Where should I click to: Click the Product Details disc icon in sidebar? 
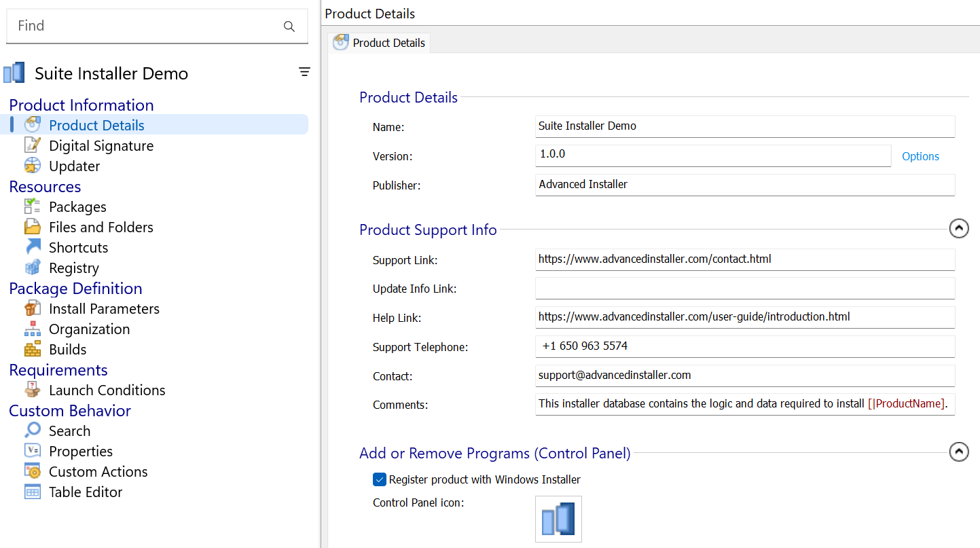coord(33,125)
